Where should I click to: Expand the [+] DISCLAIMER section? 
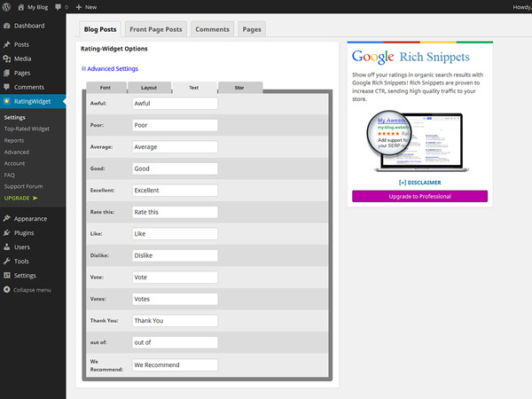point(420,183)
